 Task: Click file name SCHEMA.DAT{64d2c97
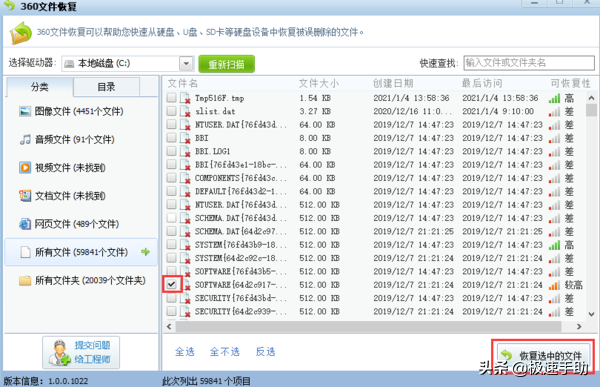coord(241,232)
